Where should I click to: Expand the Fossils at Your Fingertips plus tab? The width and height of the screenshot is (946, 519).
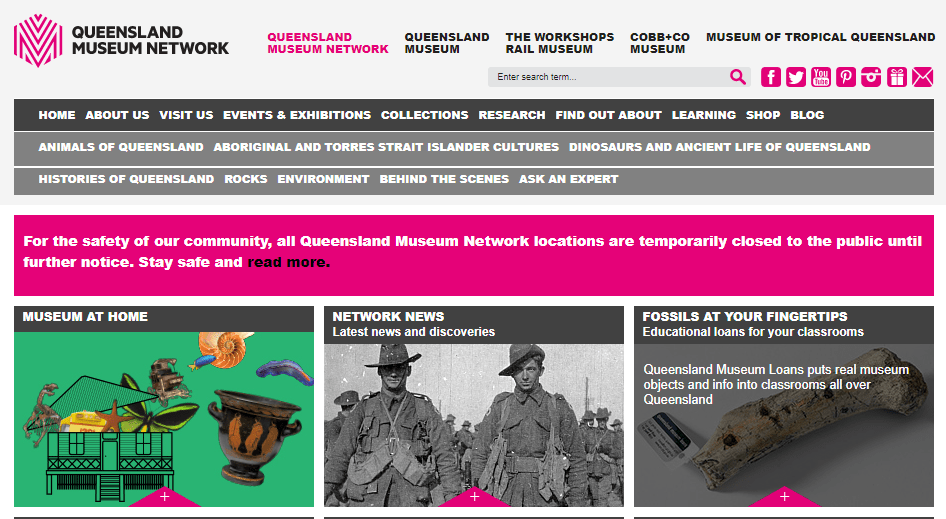coord(784,496)
